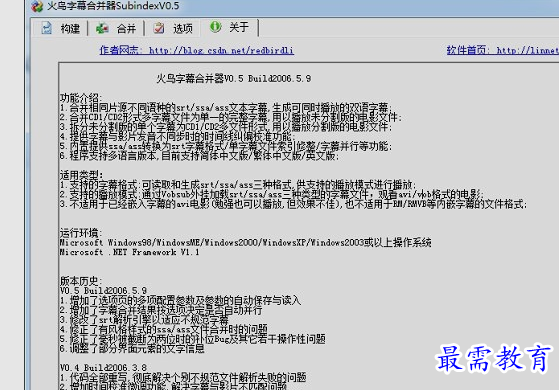Click the 选项 tab checklist icon
Image resolution: width=559 pixels, height=390 pixels.
tap(159, 28)
